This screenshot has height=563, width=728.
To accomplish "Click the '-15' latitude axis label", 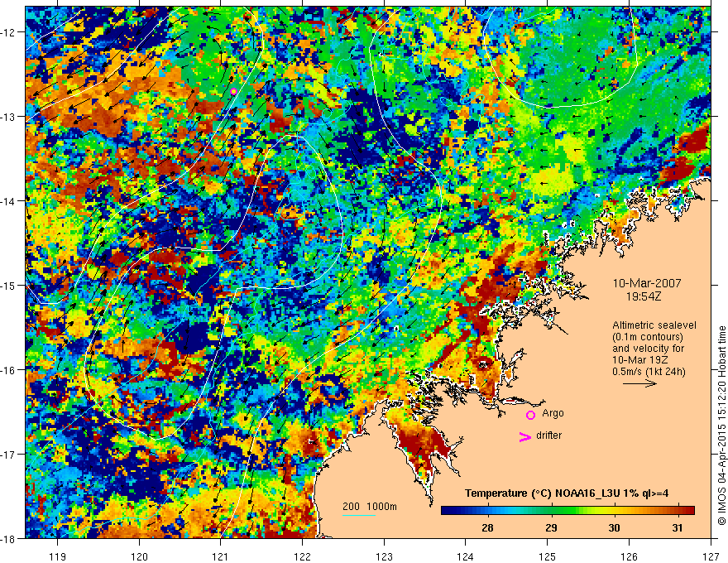I will 9,285.
